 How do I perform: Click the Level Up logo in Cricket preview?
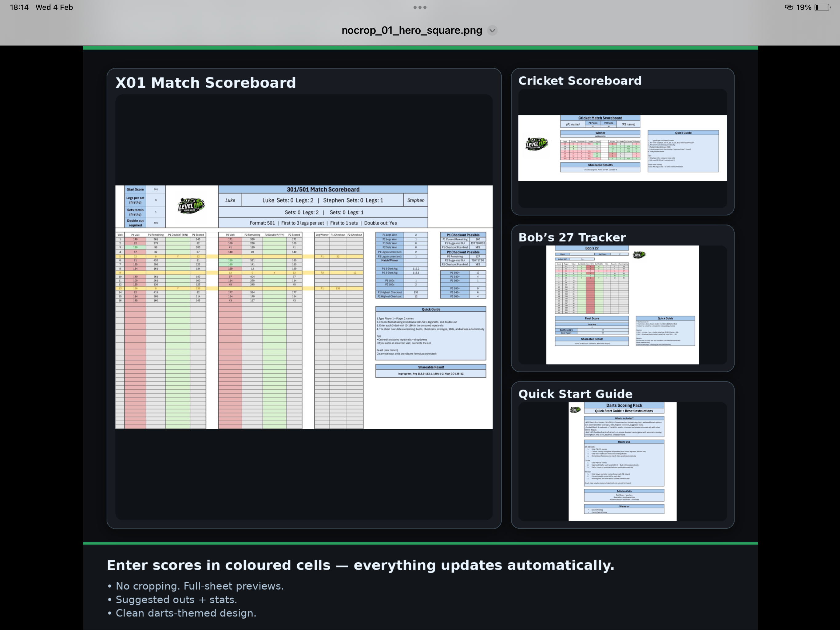point(536,144)
